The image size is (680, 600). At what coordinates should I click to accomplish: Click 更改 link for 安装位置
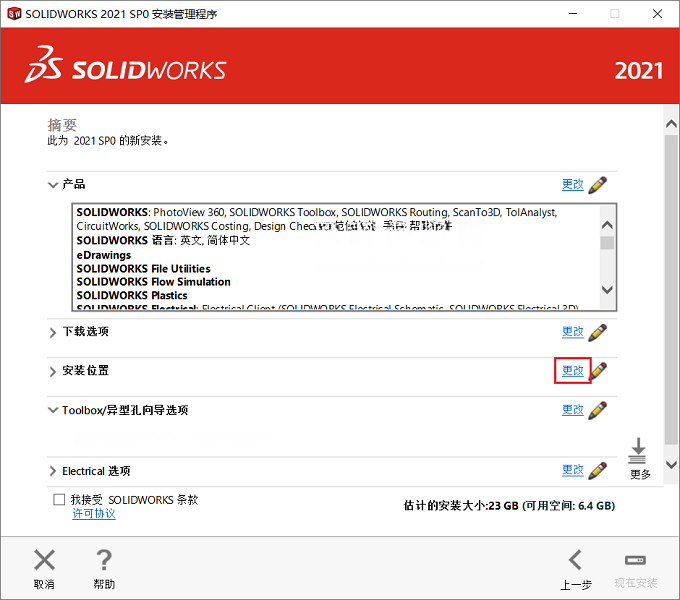pos(572,371)
